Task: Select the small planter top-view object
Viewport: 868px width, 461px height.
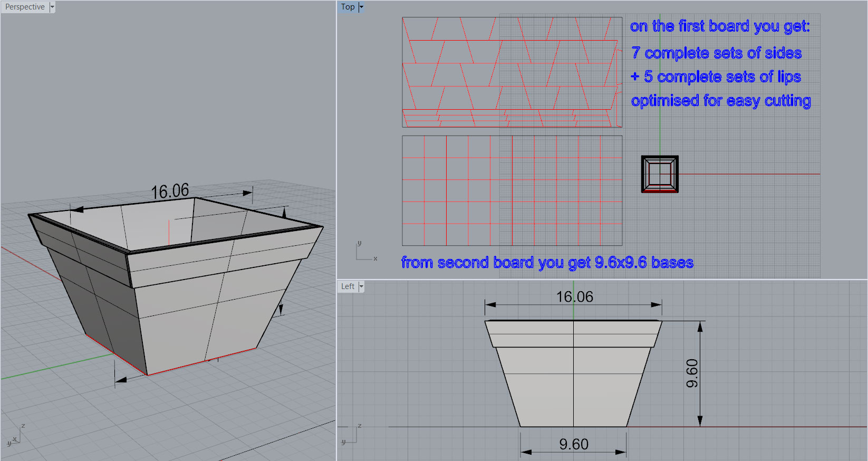Action: 659,174
